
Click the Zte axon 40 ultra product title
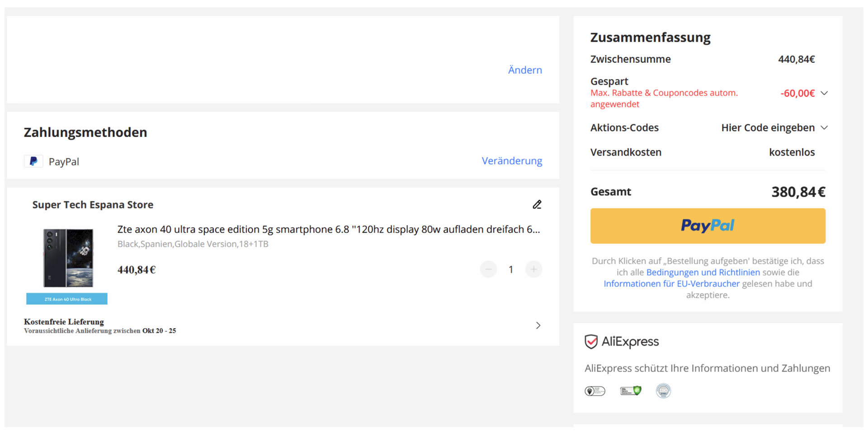click(x=329, y=230)
